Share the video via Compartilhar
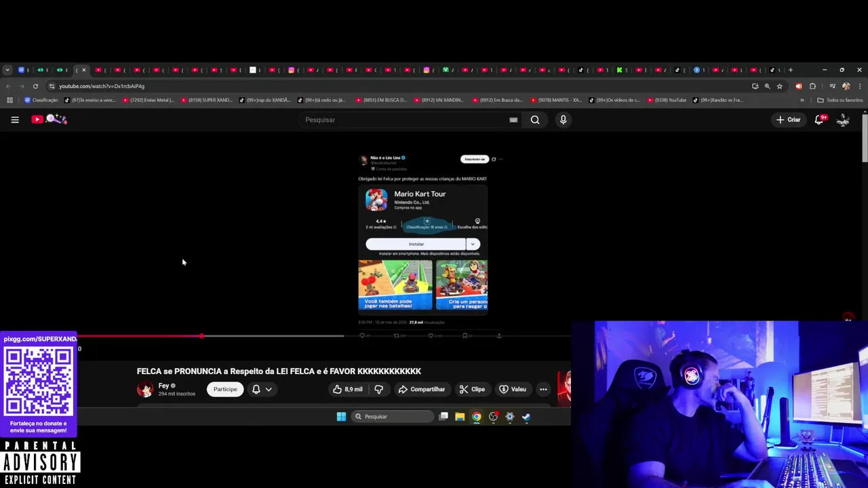This screenshot has width=868, height=488. click(421, 389)
